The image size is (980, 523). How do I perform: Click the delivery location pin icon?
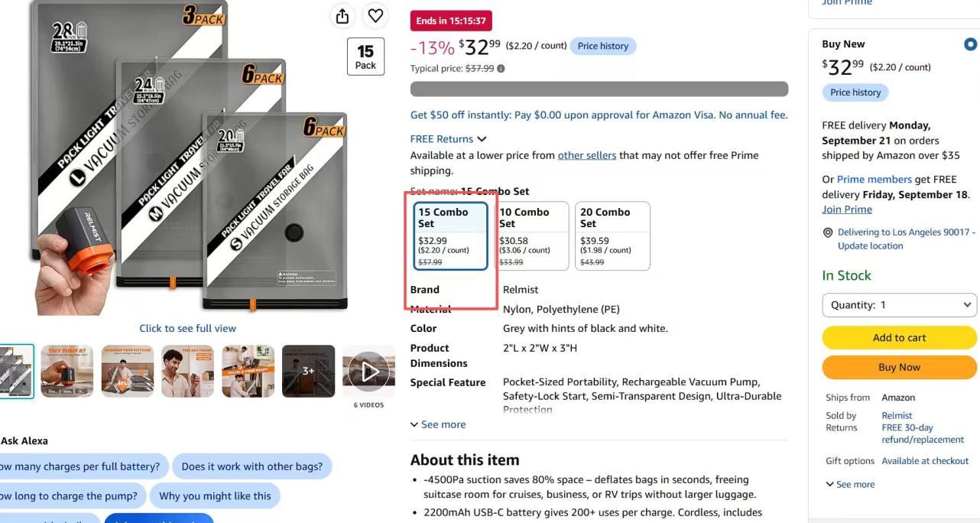827,232
